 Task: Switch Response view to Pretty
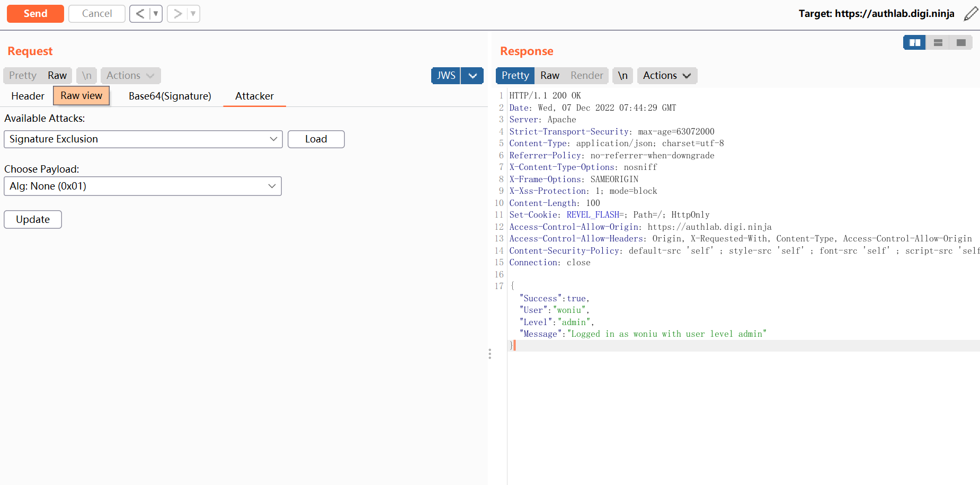(515, 76)
